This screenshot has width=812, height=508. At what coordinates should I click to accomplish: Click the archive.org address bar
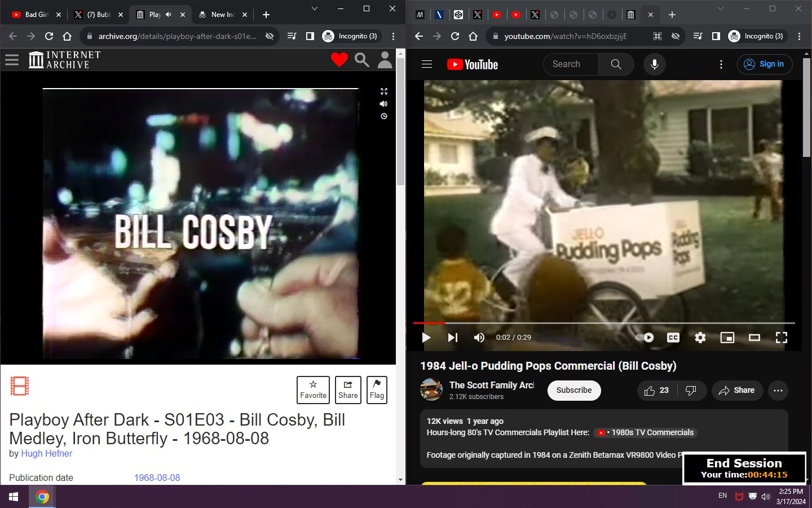click(177, 36)
